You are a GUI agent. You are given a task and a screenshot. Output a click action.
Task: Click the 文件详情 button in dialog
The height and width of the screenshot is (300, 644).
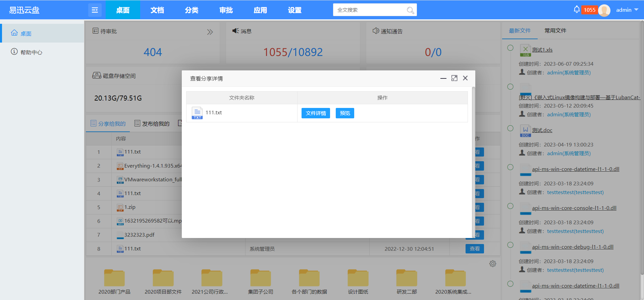point(316,113)
